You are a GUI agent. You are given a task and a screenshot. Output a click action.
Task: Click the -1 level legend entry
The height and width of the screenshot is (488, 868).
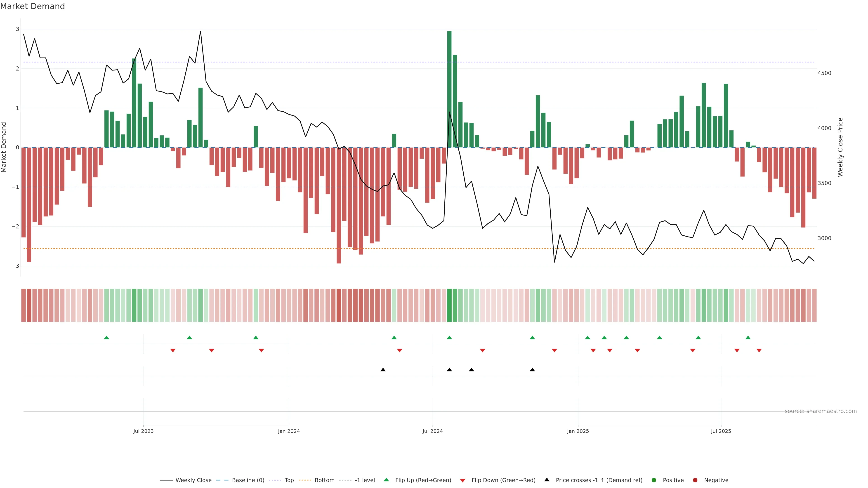[x=365, y=480]
